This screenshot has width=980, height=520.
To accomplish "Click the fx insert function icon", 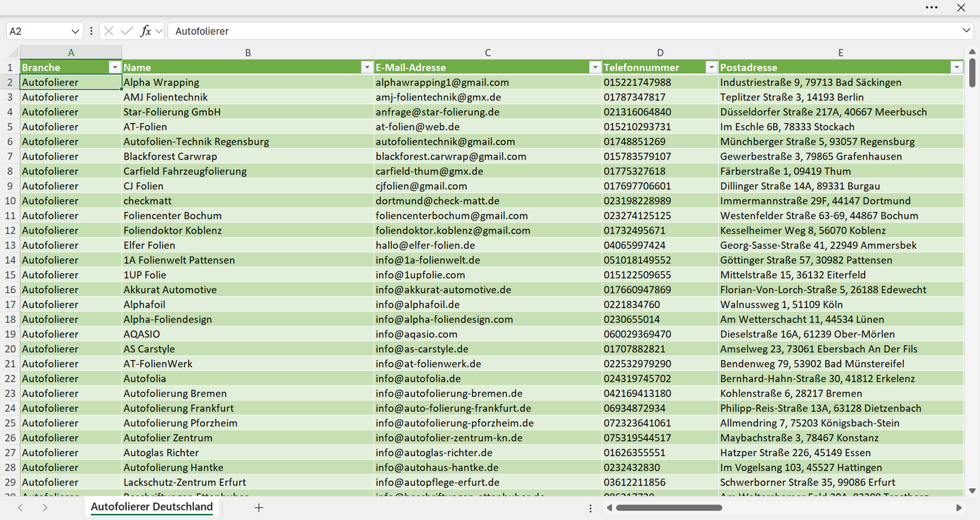I will (145, 31).
